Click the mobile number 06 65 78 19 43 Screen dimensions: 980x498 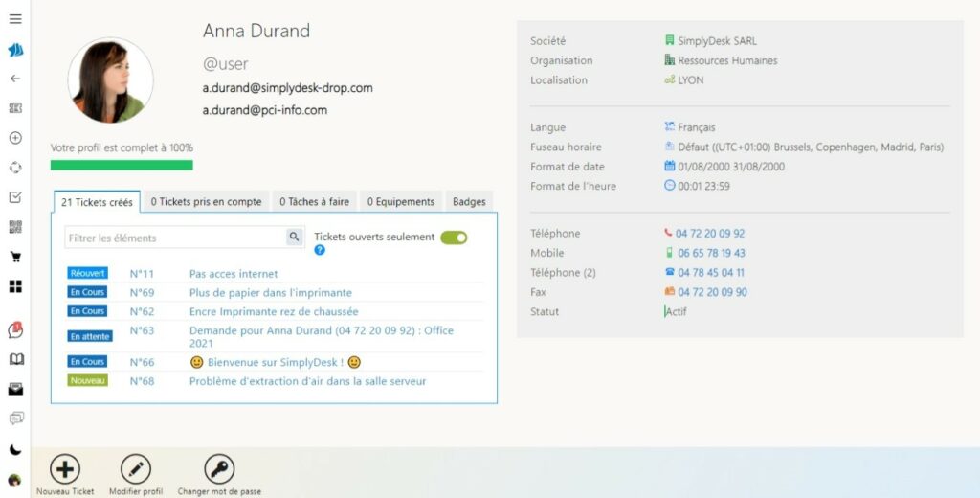pos(711,253)
